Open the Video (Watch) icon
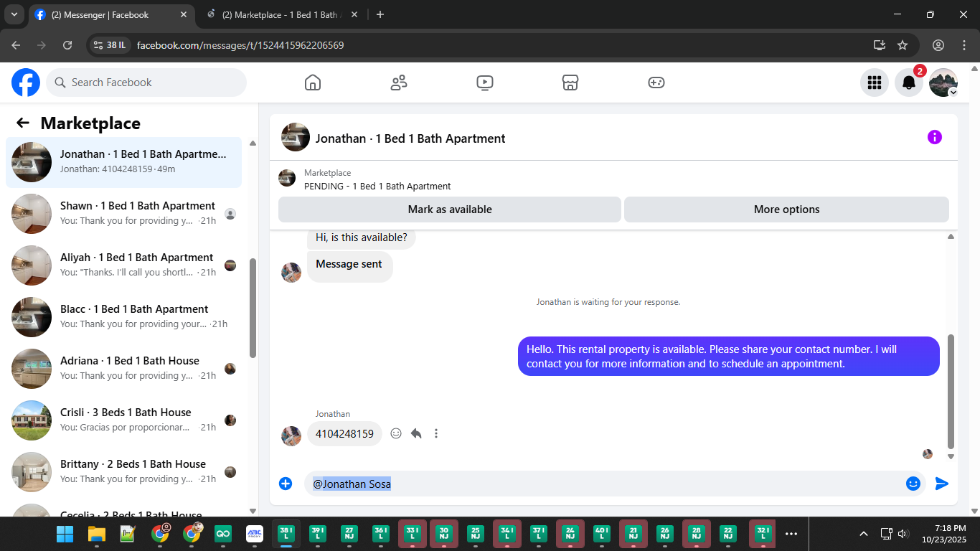Screen dimensions: 980x551 (x=485, y=83)
